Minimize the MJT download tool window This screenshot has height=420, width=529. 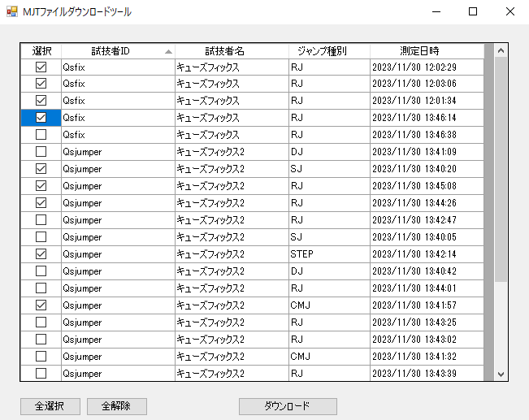(436, 12)
